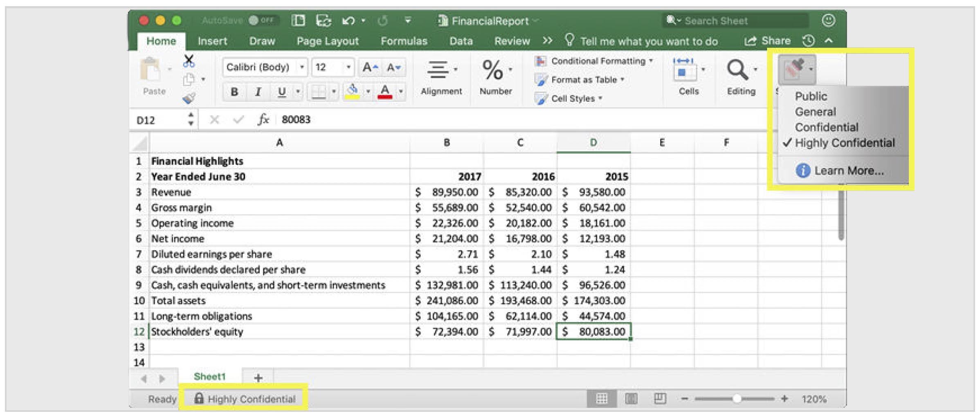
Task: Click the Learn More link
Action: coord(849,171)
